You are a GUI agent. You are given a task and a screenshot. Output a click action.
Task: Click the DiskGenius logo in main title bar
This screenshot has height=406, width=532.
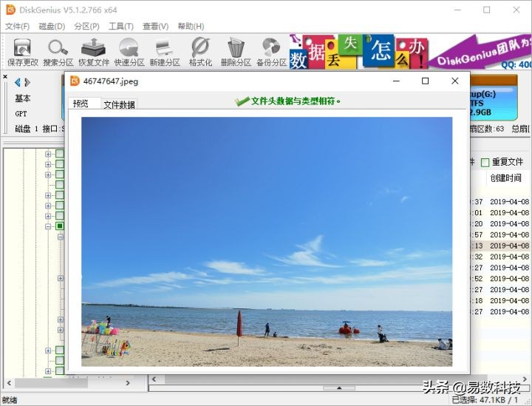[11, 10]
